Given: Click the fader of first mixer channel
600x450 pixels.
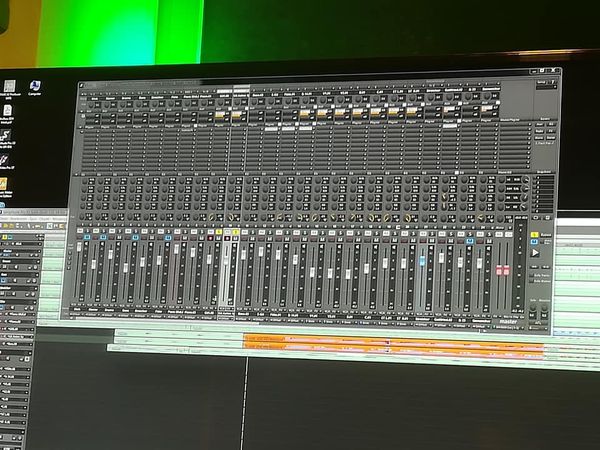Looking at the screenshot, I should tap(79, 247).
